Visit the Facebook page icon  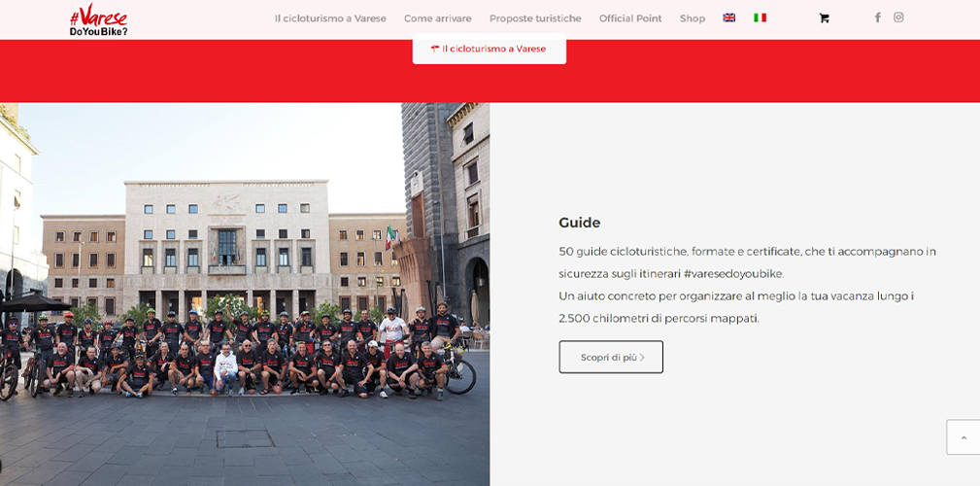click(x=877, y=17)
